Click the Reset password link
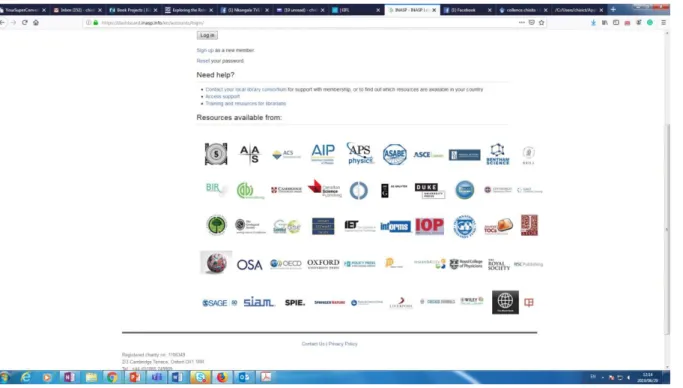Screen dimensions: 683x388 [x=203, y=61]
